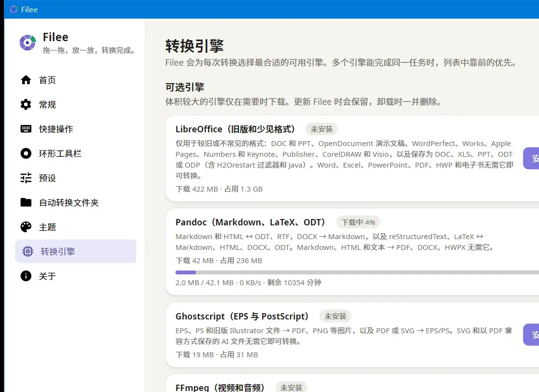Click the Ghostscript(EPS 与 PostScript)title
Screen dimensions: 539x392
click(x=242, y=316)
